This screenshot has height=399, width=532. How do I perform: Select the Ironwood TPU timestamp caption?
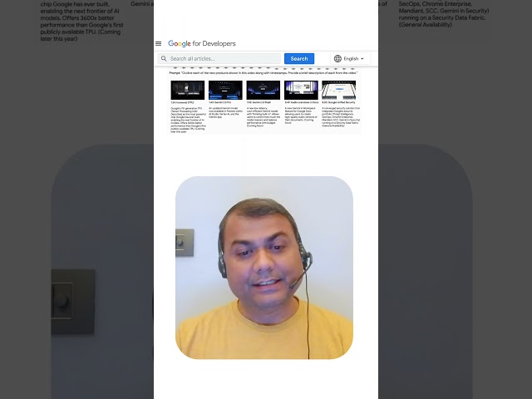183,102
